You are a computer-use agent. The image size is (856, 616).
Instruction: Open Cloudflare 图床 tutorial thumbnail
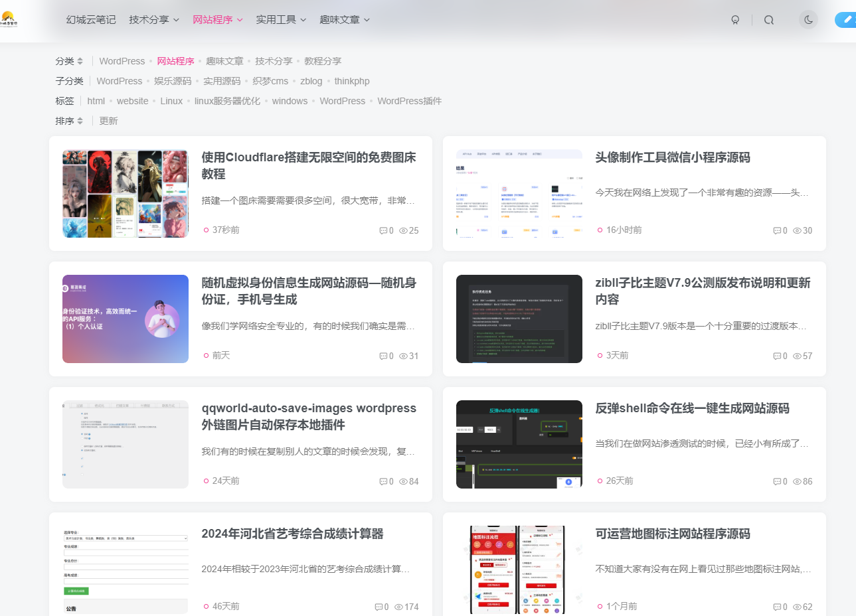click(x=126, y=193)
